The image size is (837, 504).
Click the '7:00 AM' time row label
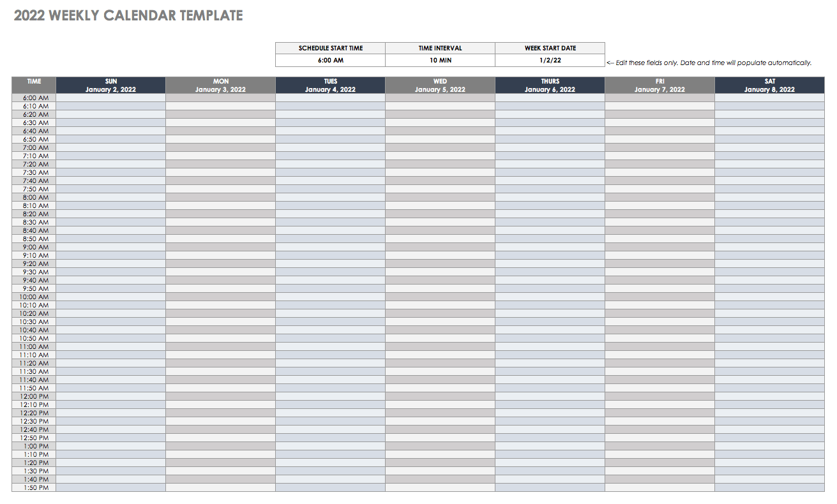pyautogui.click(x=34, y=147)
